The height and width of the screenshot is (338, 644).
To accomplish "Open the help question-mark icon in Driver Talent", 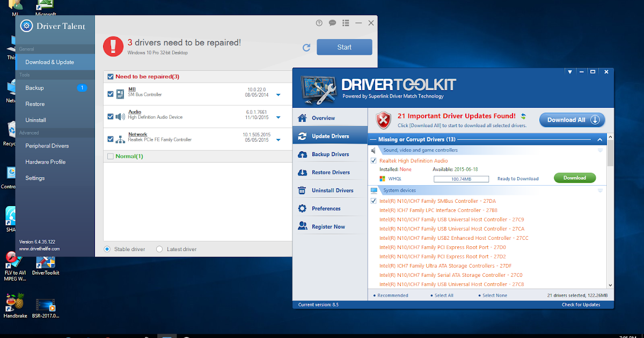I will tap(319, 23).
